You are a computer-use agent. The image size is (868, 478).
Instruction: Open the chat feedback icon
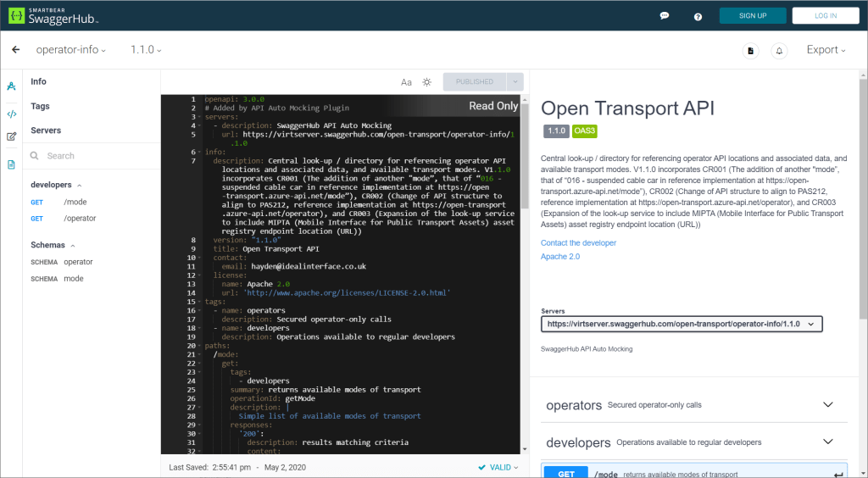tap(665, 16)
